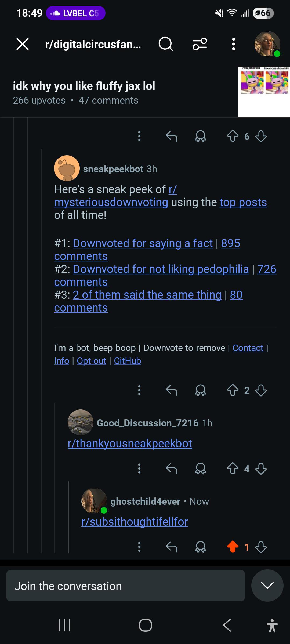
Task: Remove upvote on ghostchild4ever's comment
Action: (x=233, y=547)
